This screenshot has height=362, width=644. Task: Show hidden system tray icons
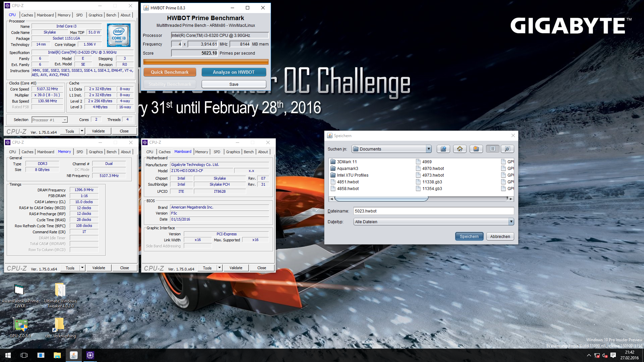tap(589, 355)
